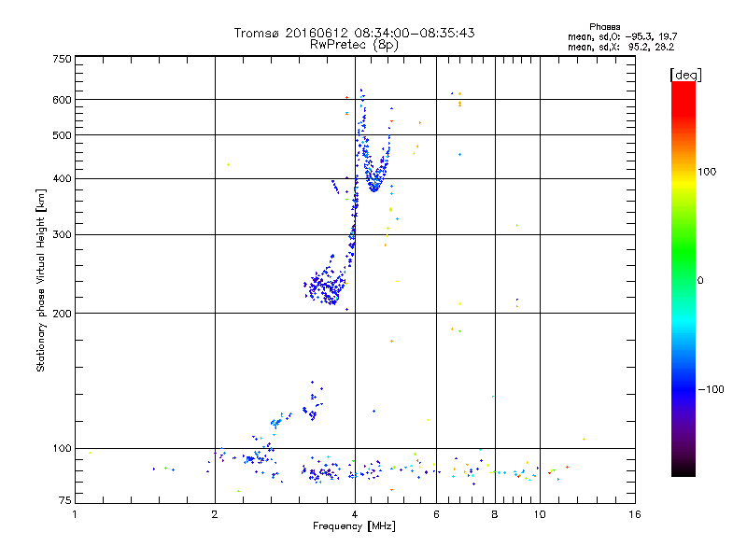Viewport: 747px width, 560px height.
Task: Click the plot title 'Tromsø 20160612 08:34:00-08:35:43'
Action: [x=354, y=33]
